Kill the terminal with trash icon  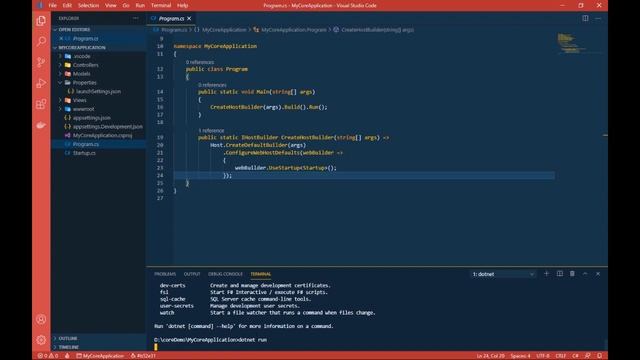click(x=572, y=273)
